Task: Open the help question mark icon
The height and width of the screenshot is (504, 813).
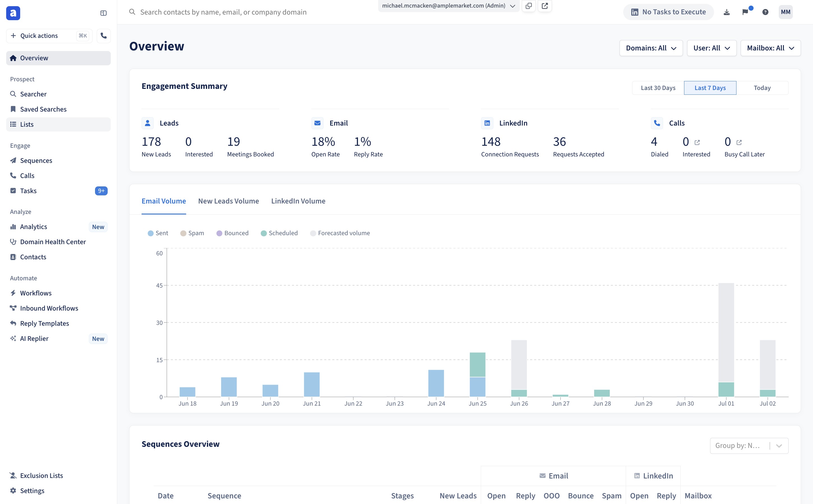Action: [765, 12]
